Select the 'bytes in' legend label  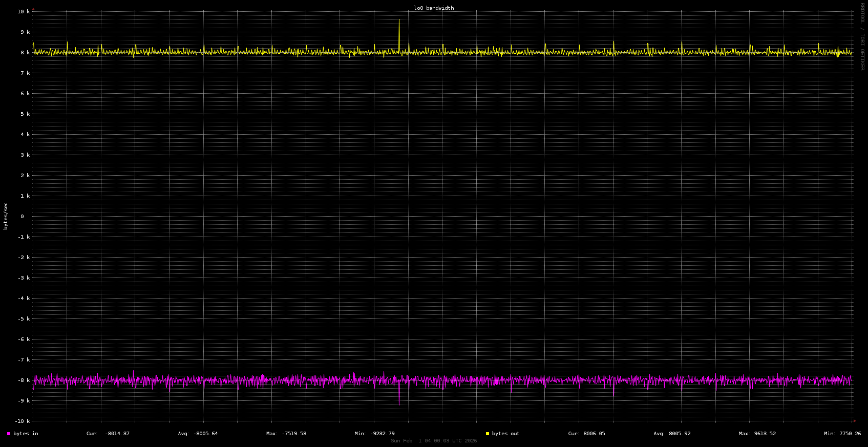pos(26,434)
